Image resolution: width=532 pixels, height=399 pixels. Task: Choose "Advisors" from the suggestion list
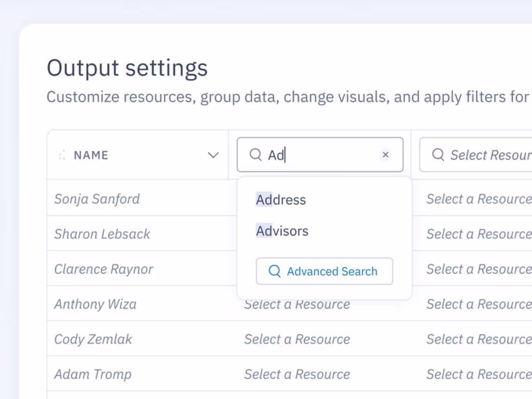(x=282, y=231)
